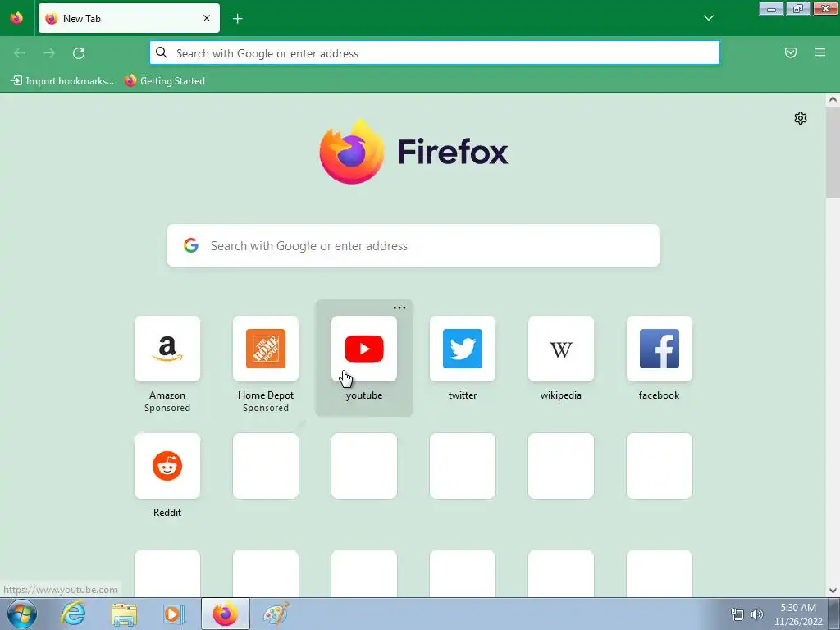Click the Save to Pocket icon
This screenshot has height=630, width=840.
coord(791,52)
